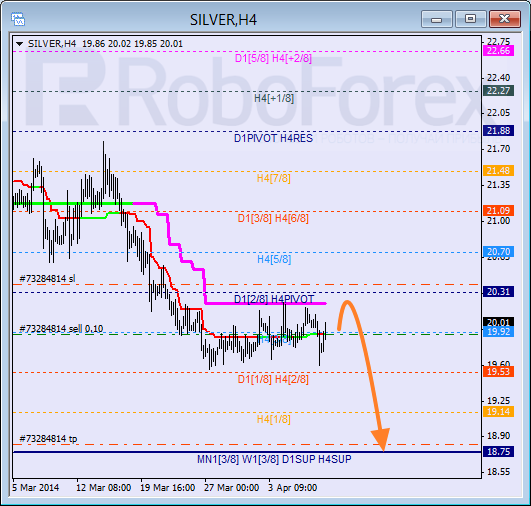Select the D1PIVOT H4RES level label
This screenshot has width=531, height=506.
(274, 138)
